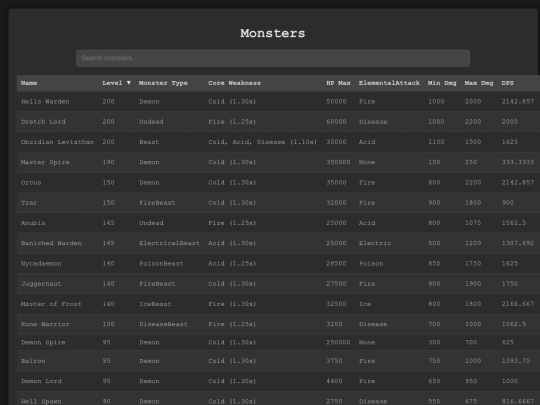Toggle Level column sort arrow
This screenshot has height=405, width=540.
(x=129, y=83)
